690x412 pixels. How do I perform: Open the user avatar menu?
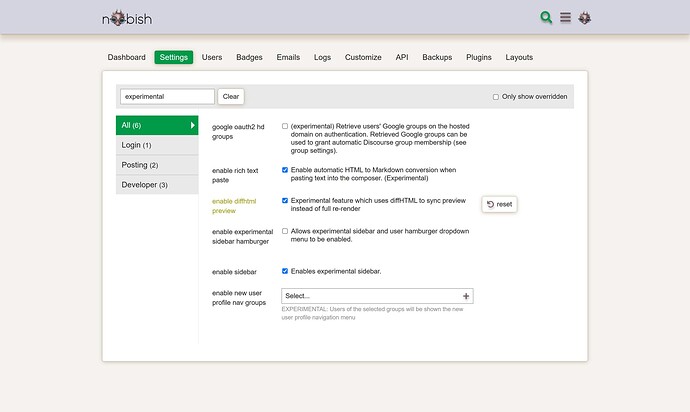(584, 18)
